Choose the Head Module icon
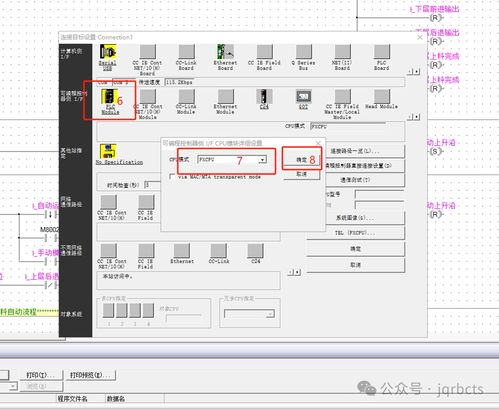Screen dimensions: 499x409 (382, 97)
